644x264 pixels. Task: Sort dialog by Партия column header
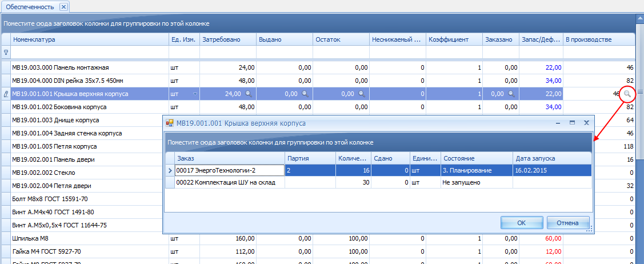[310, 158]
